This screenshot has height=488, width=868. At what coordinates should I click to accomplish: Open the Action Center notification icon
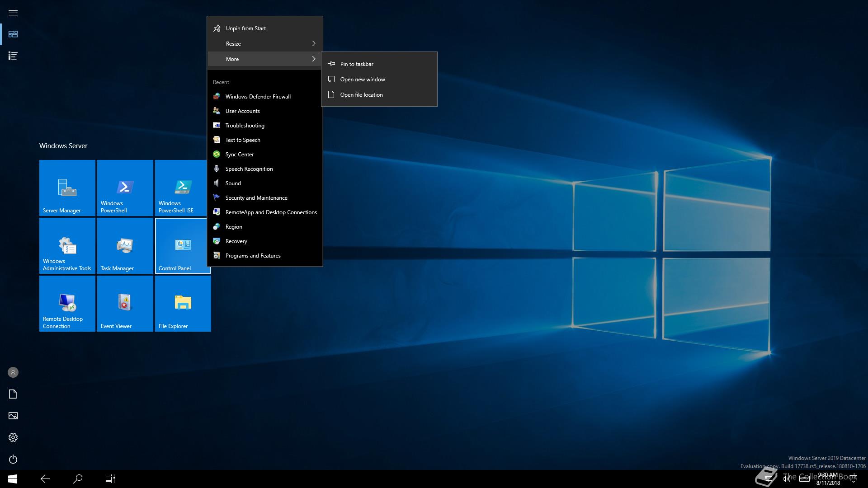click(x=854, y=479)
